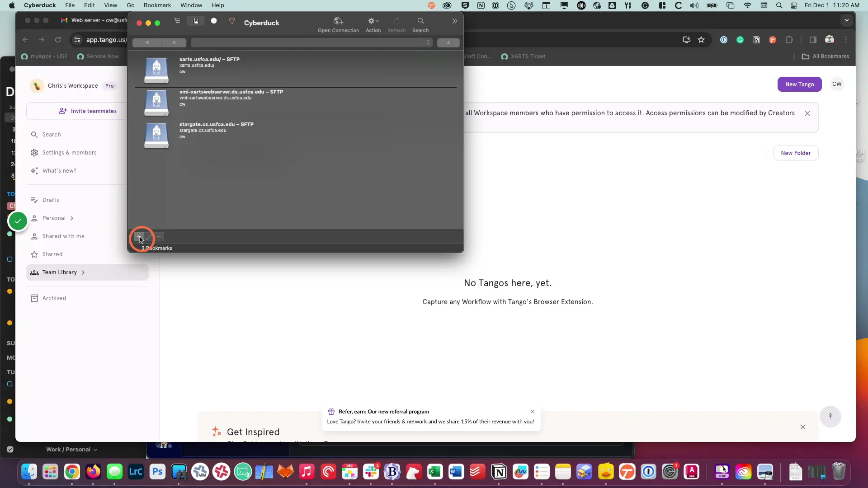Open the Bookmark menu in menu bar

[x=157, y=5]
